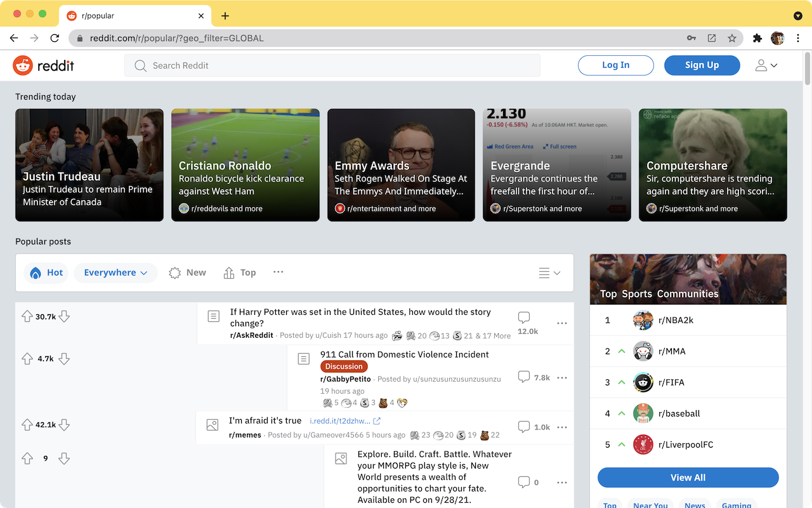Click the Reddit snoo logo
The width and height of the screenshot is (812, 508).
(x=23, y=65)
